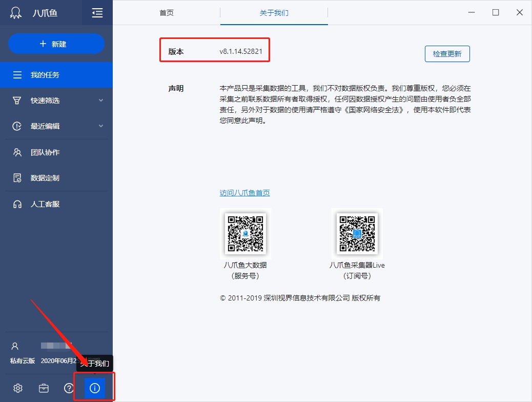Collapse the sidebar with the menu toggle icon
The width and height of the screenshot is (532, 402).
tap(97, 13)
